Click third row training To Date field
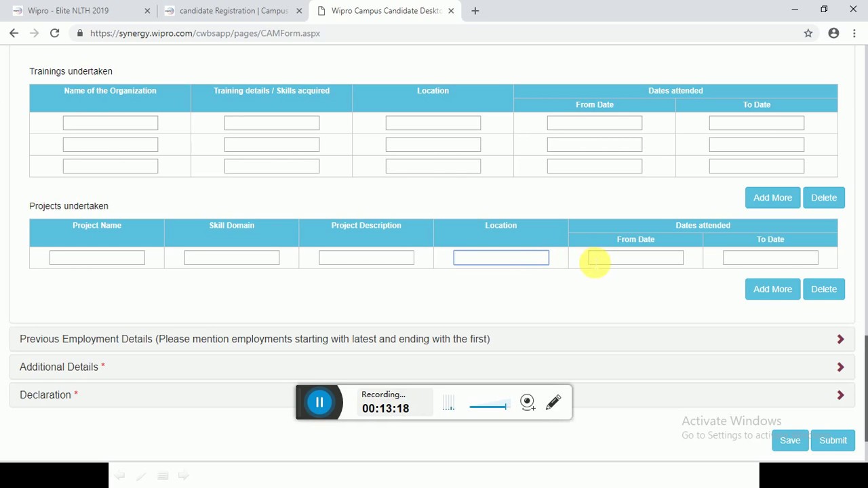The image size is (868, 488). (757, 166)
